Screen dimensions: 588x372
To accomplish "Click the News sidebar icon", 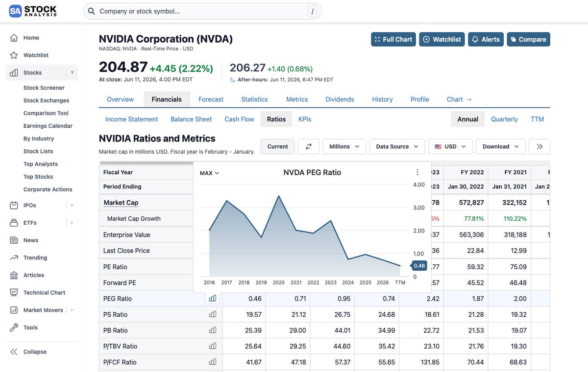I will click(x=14, y=240).
